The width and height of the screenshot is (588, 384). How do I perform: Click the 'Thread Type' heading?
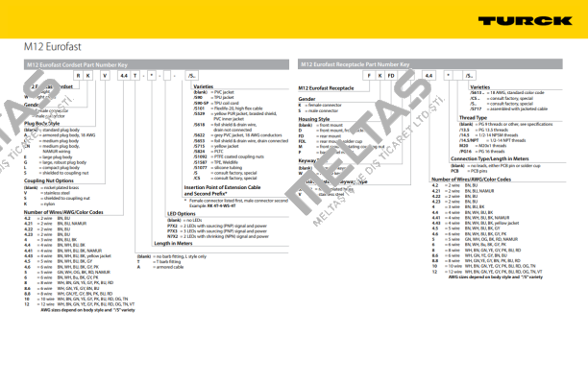point(474,118)
